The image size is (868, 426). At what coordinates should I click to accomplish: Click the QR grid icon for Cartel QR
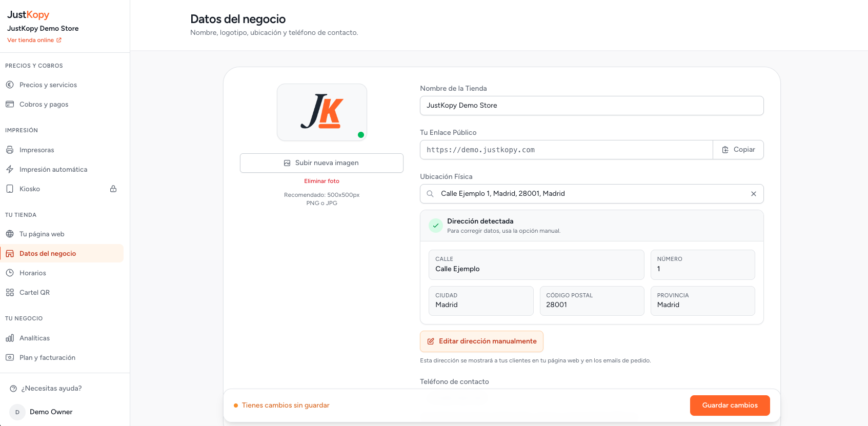tap(10, 292)
